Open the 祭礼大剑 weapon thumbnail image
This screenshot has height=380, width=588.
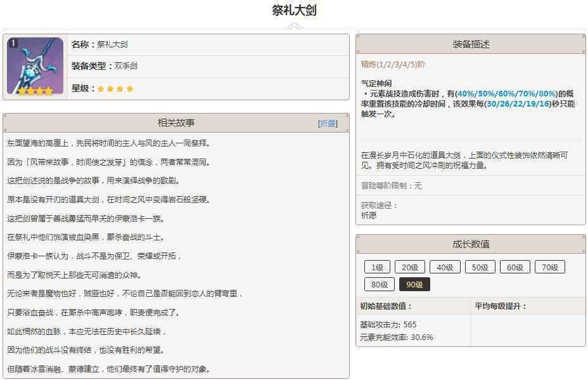[35, 66]
